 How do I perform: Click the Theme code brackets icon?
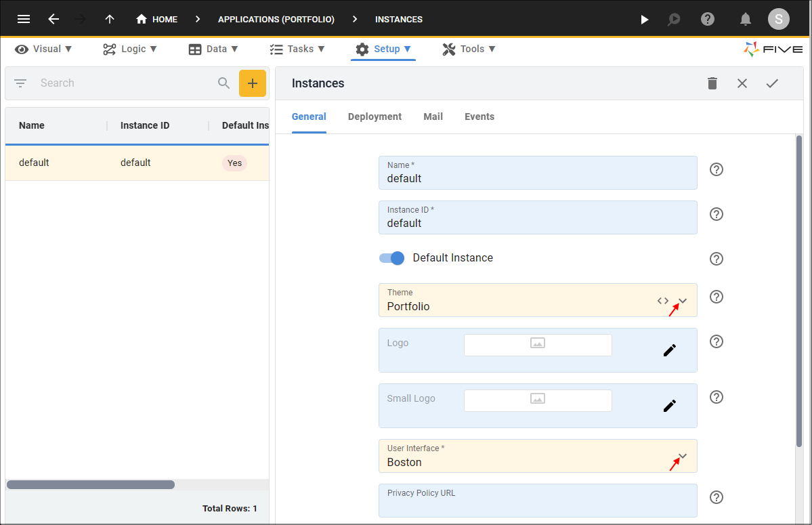coord(663,301)
